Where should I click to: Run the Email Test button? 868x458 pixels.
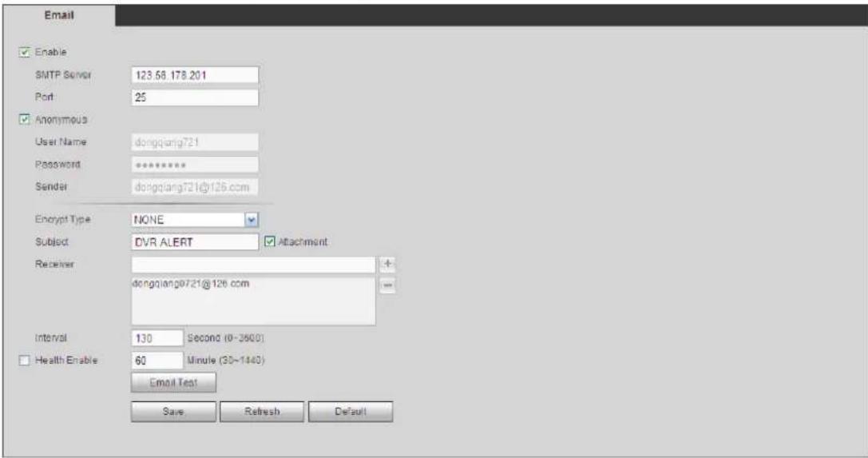(x=174, y=383)
